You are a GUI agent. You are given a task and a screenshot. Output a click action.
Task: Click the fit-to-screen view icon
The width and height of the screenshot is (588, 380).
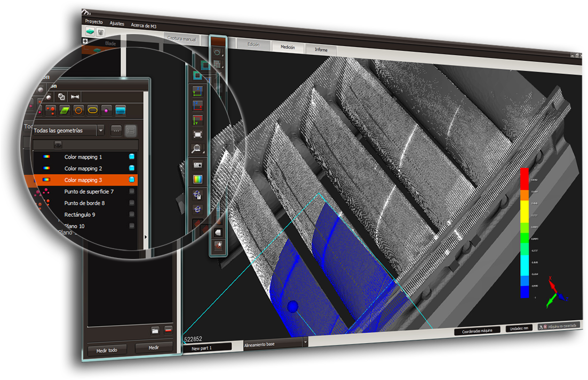197,135
